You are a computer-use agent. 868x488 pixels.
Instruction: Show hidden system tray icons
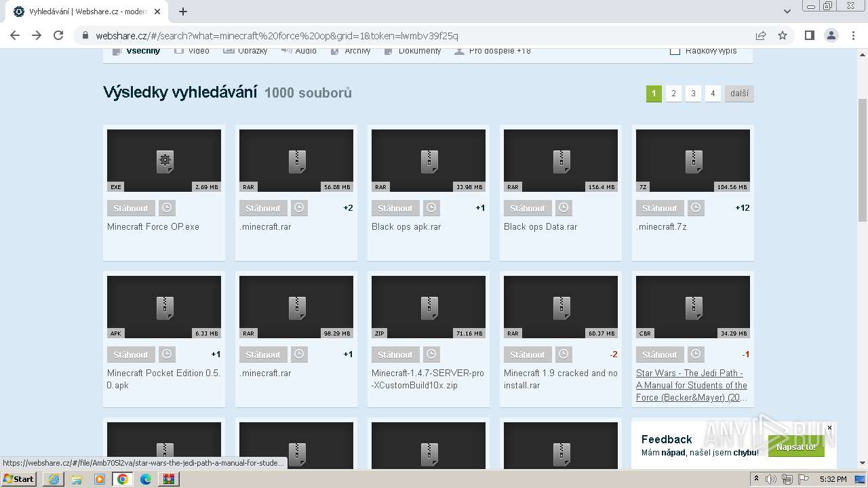point(756,479)
